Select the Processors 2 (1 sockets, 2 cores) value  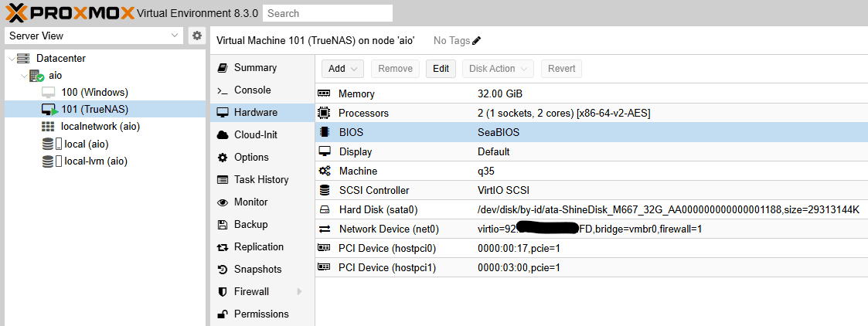[x=563, y=113]
